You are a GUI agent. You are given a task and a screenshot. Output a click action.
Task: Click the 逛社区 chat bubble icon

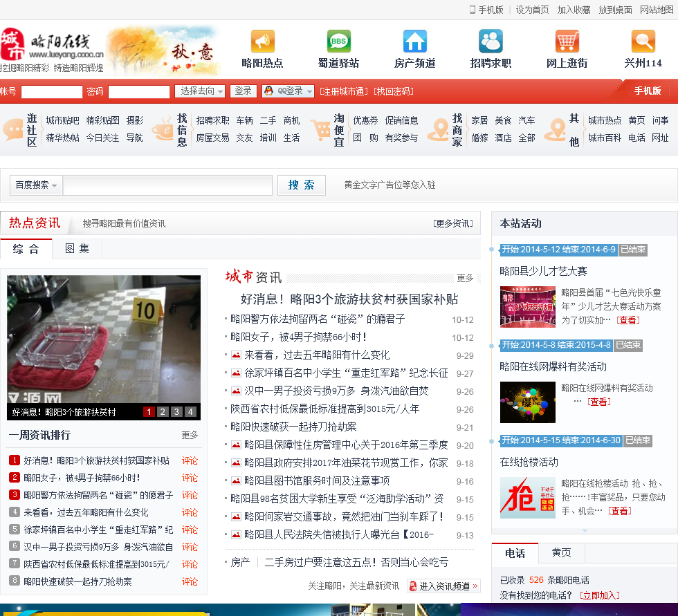click(13, 129)
